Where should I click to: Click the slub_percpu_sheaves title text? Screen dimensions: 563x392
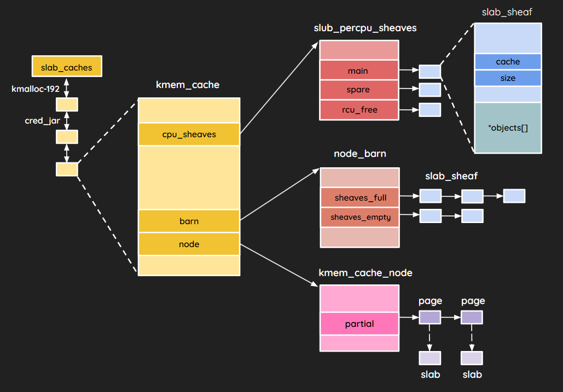[x=365, y=28]
